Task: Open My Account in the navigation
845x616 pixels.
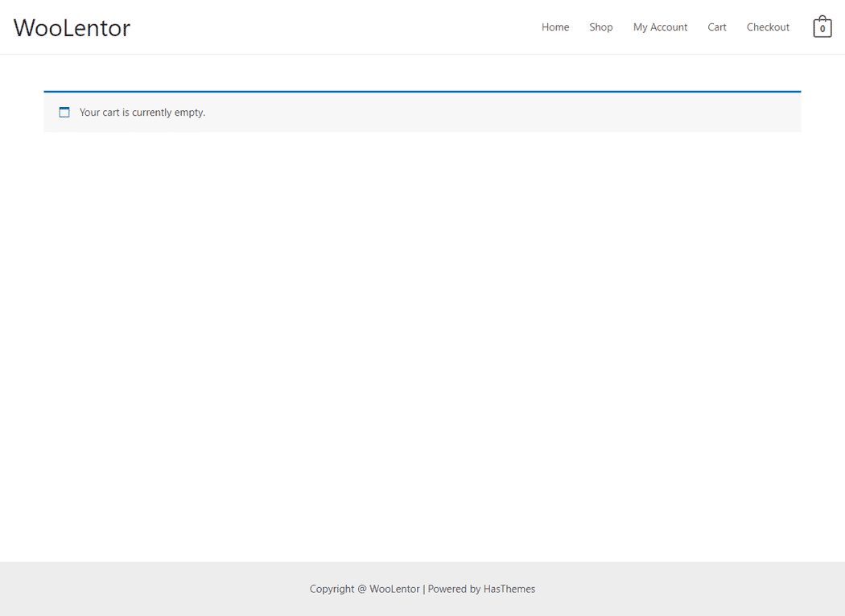Action: (660, 27)
